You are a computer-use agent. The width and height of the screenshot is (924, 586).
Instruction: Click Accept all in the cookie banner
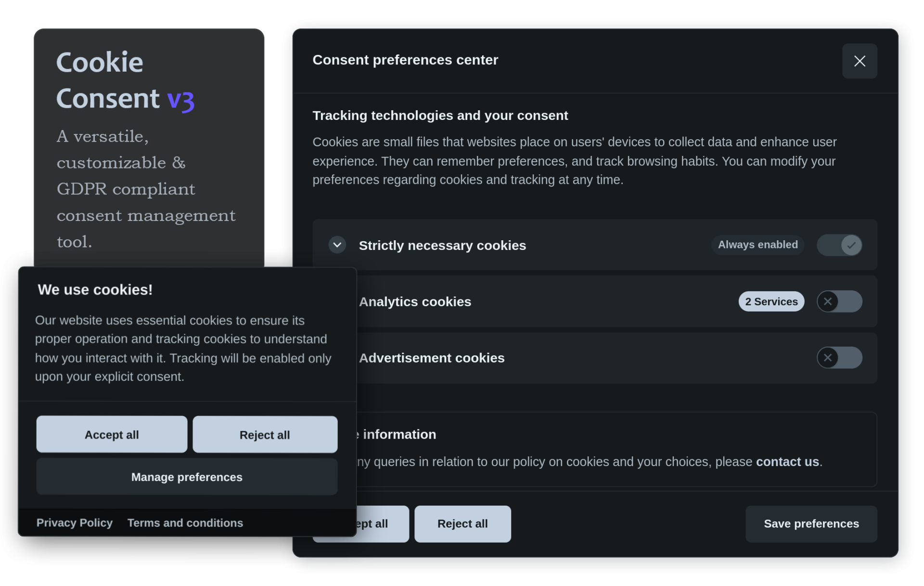point(111,434)
